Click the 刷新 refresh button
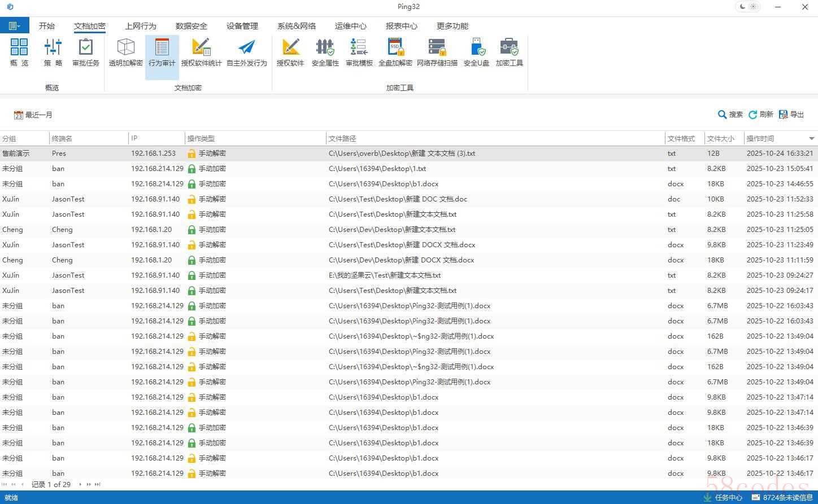The width and height of the screenshot is (818, 504). coord(760,115)
